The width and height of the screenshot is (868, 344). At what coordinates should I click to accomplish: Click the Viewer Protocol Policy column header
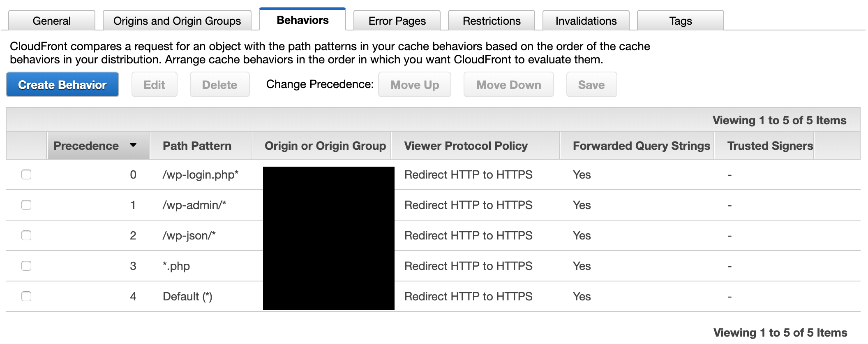tap(466, 146)
